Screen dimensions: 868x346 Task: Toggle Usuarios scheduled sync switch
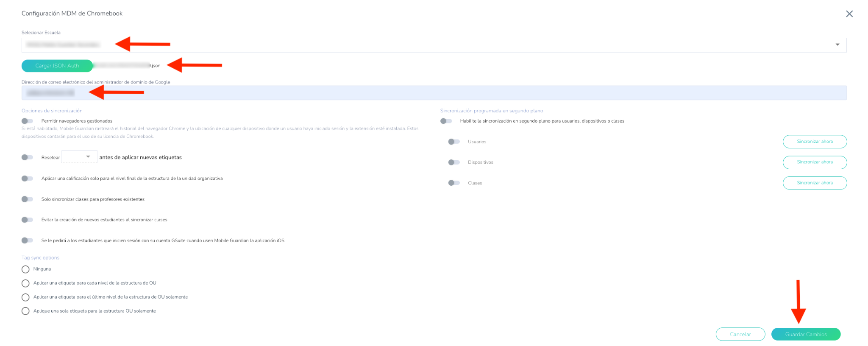(454, 142)
